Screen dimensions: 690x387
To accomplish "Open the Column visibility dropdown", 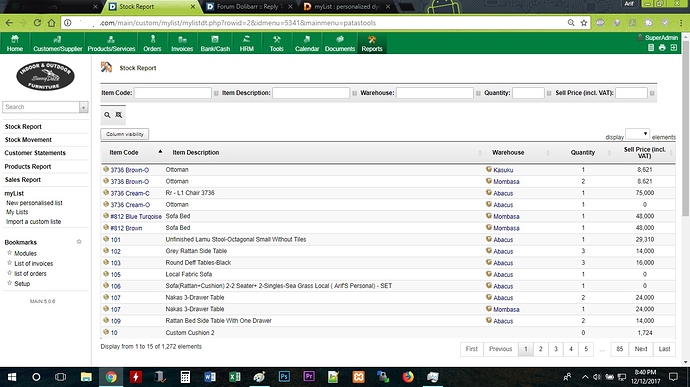I will click(x=125, y=134).
